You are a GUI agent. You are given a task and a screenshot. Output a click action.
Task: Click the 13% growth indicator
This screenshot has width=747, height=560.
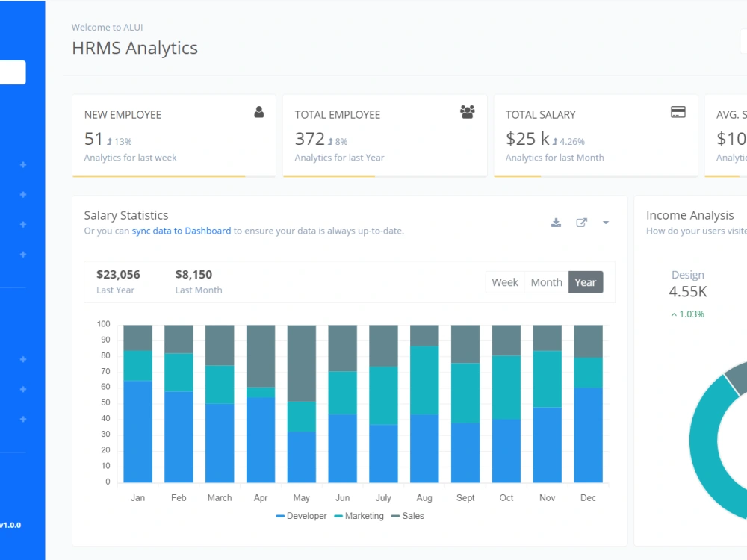(119, 141)
